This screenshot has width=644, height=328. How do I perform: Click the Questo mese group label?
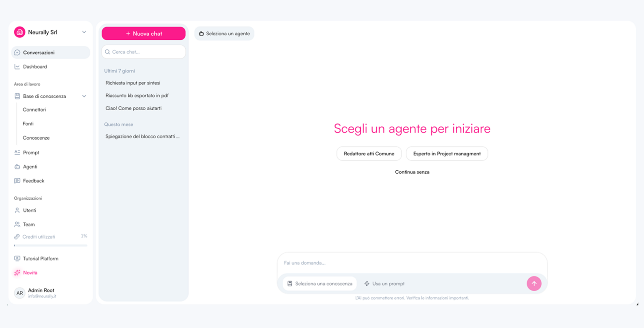(119, 125)
